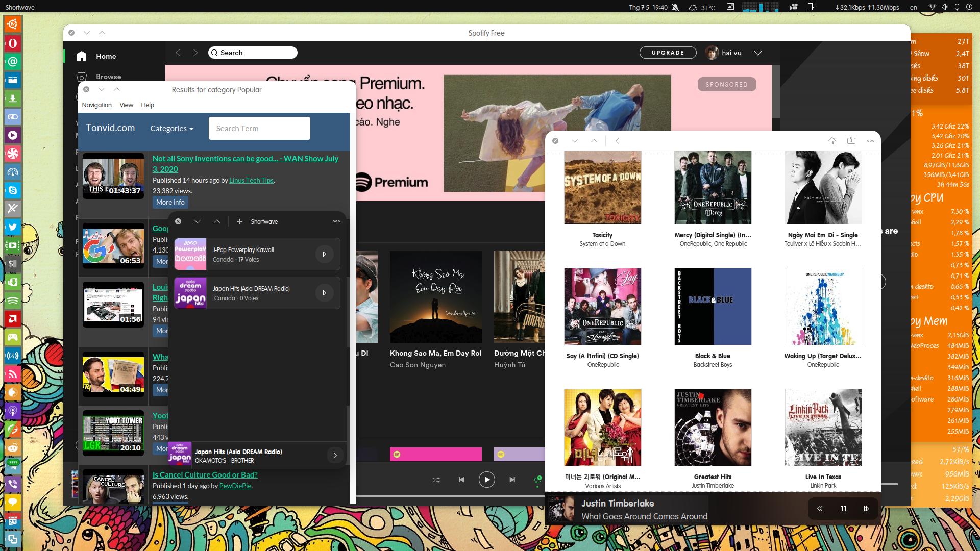Skip to previous Justin Timberlake track
980x551 pixels.
point(820,509)
